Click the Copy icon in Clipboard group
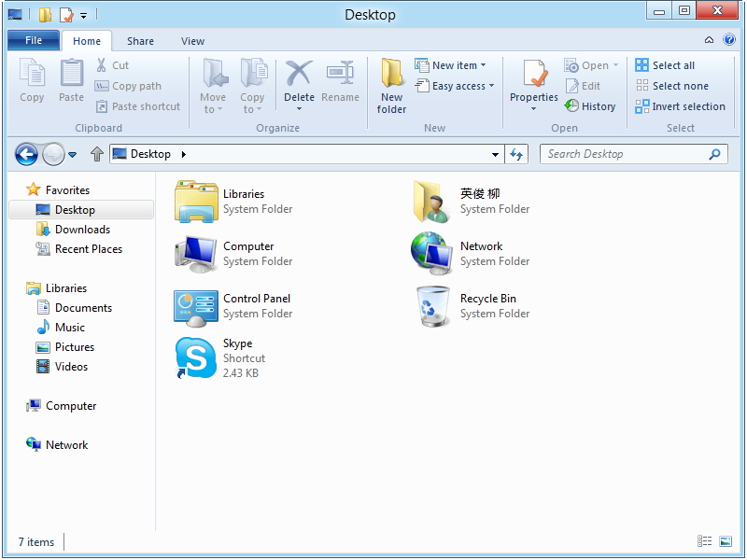Image resolution: width=747 pixels, height=560 pixels. tap(32, 73)
